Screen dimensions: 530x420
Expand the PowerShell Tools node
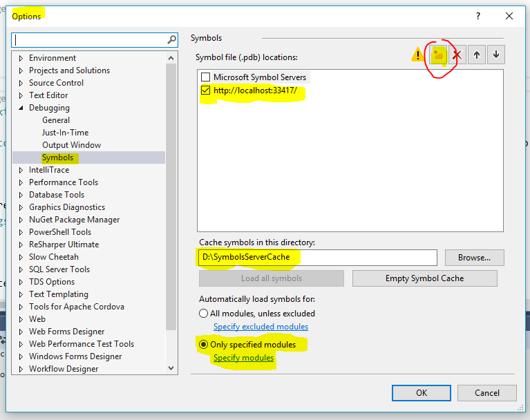(x=21, y=232)
